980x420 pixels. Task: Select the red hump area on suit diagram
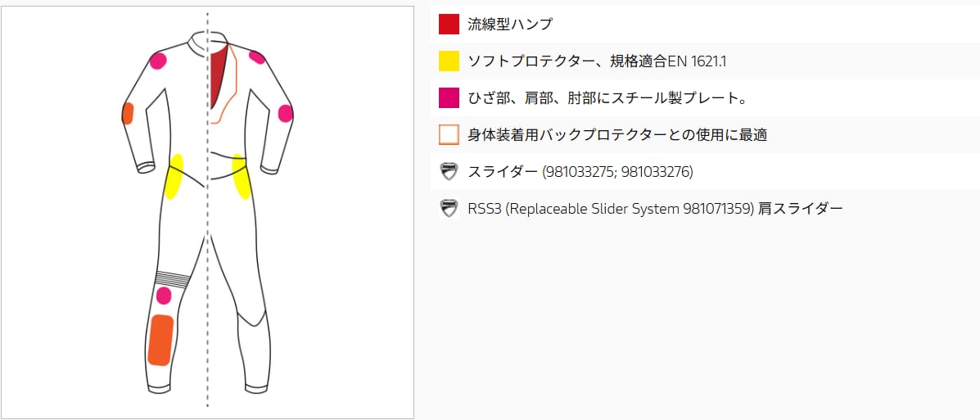coord(218,78)
